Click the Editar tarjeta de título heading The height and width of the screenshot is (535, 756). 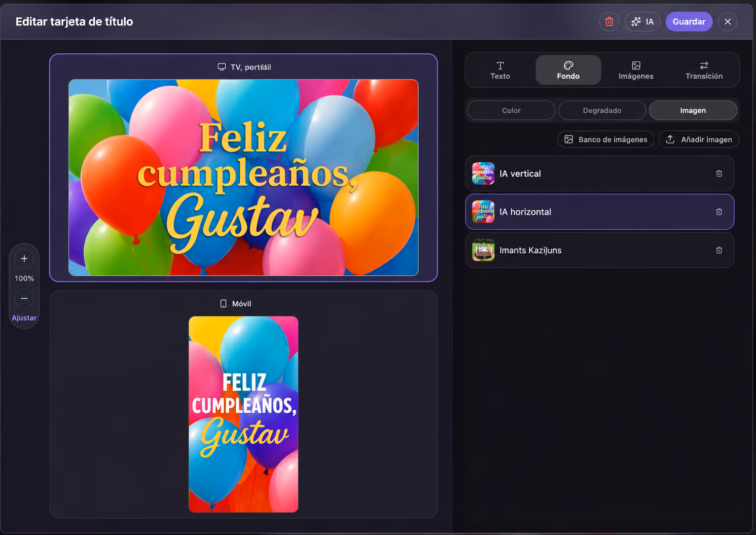(x=75, y=21)
